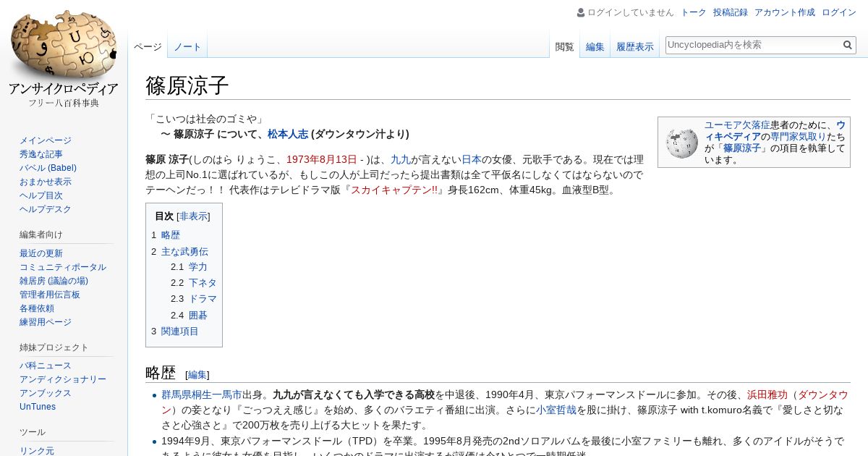Open アンブックス link

click(46, 393)
